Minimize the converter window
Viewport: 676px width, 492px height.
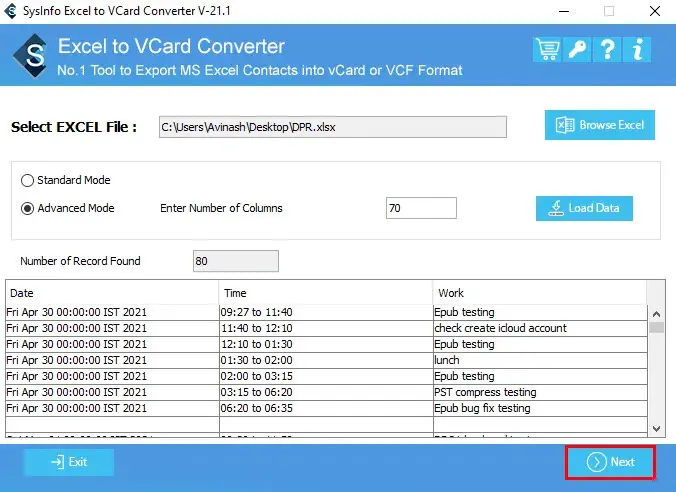tap(563, 11)
